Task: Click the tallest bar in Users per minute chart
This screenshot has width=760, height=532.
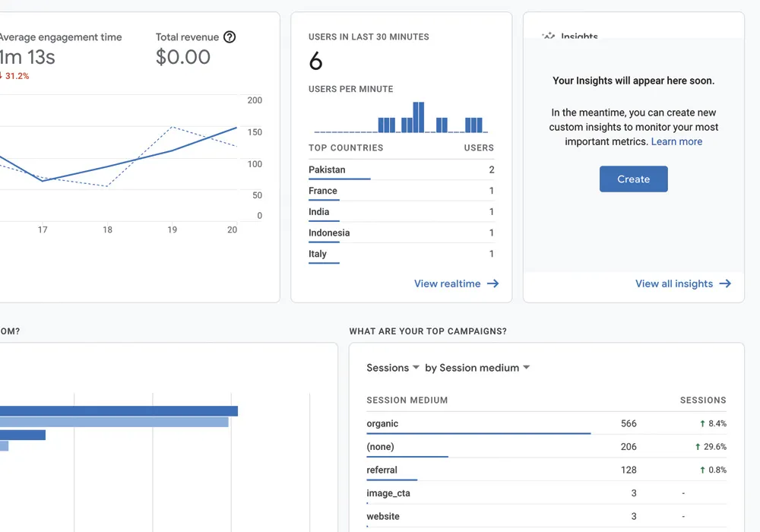Action: point(418,117)
